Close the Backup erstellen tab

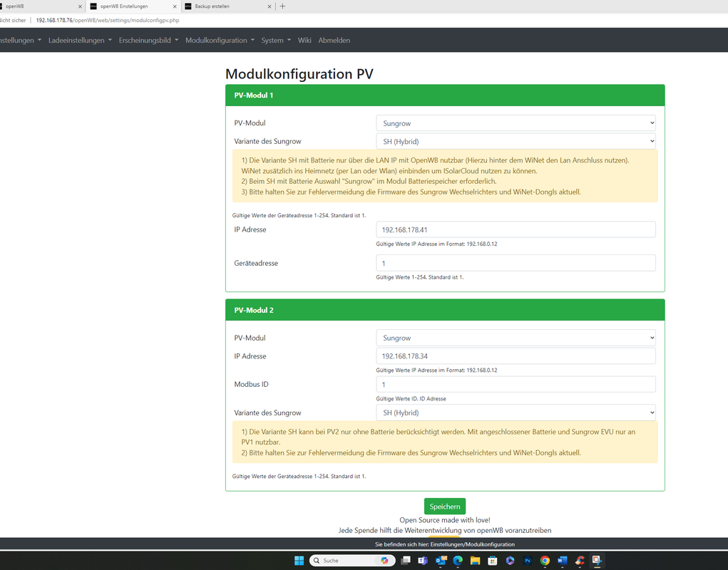coord(270,6)
